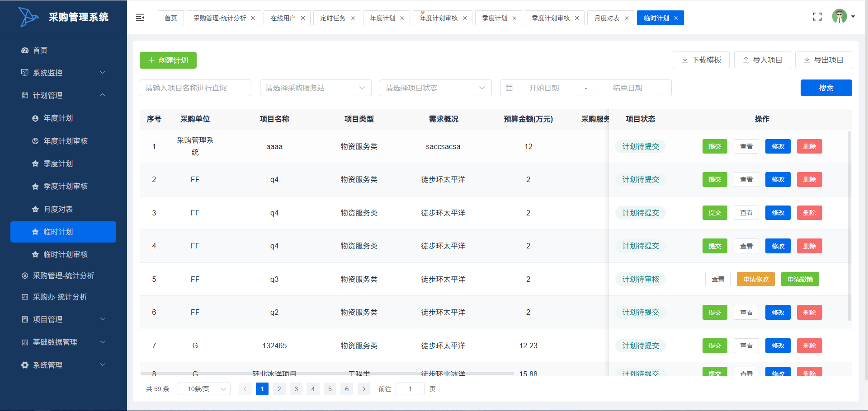Go to next page arrow
Screen dimensions: 868x411
click(x=364, y=389)
